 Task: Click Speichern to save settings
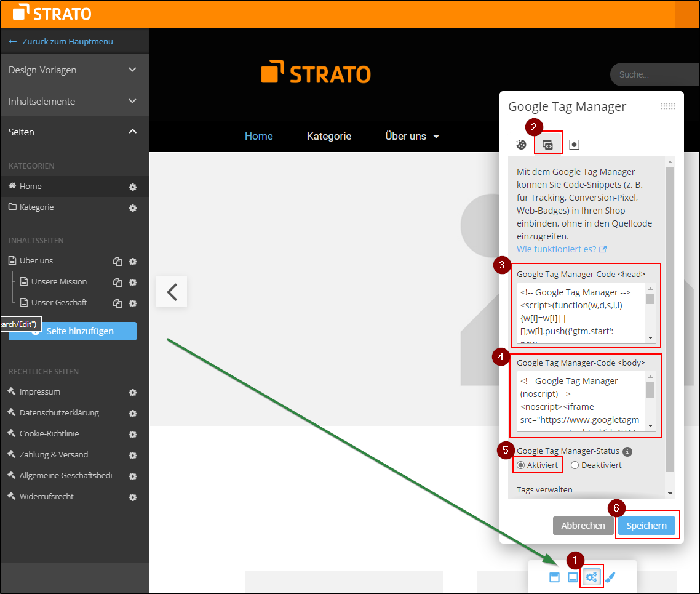tap(646, 526)
